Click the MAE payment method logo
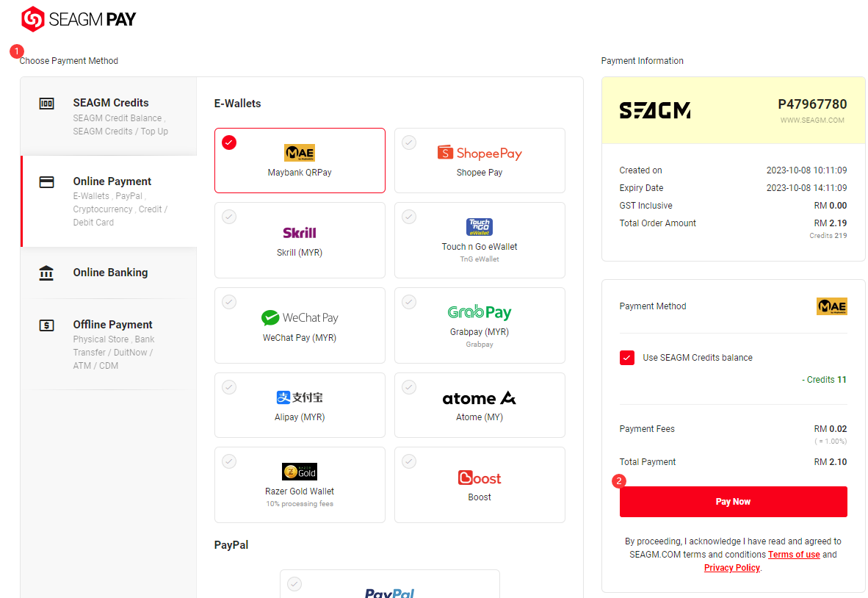This screenshot has width=868, height=598. tap(832, 306)
